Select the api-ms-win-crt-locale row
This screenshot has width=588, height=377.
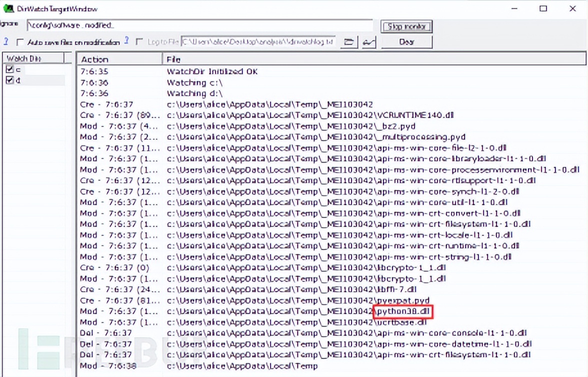(332, 235)
